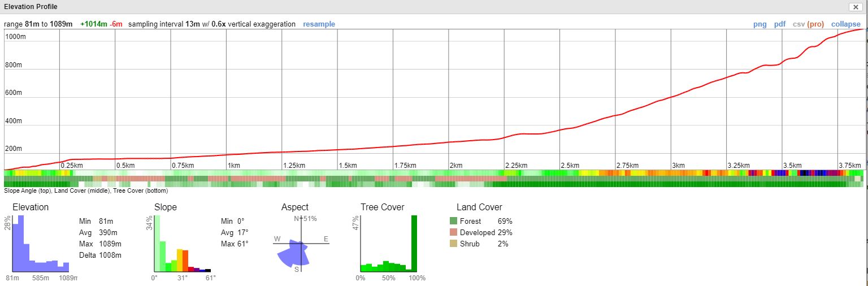
Task: Click the N 51% aspect label
Action: click(x=305, y=219)
